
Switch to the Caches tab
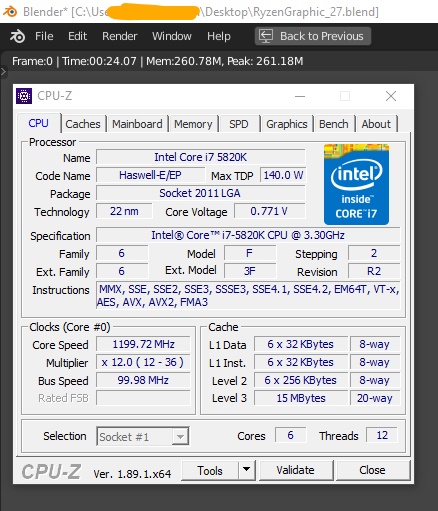click(83, 124)
